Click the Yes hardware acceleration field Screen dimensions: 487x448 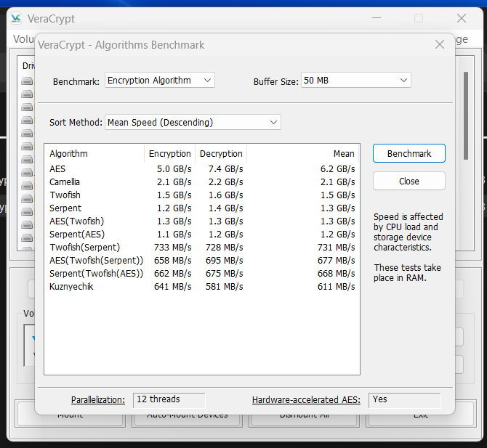(404, 400)
